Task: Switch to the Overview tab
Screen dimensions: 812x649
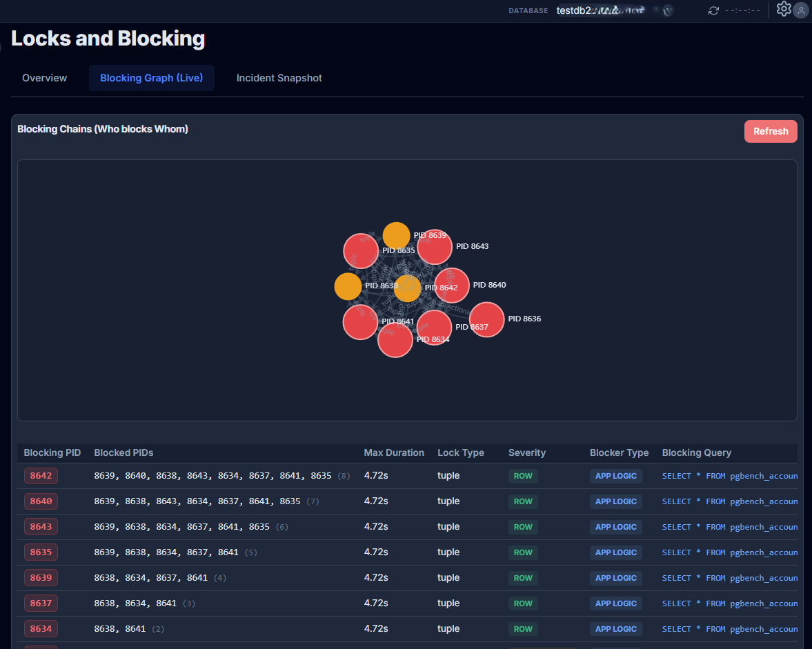Action: click(44, 78)
